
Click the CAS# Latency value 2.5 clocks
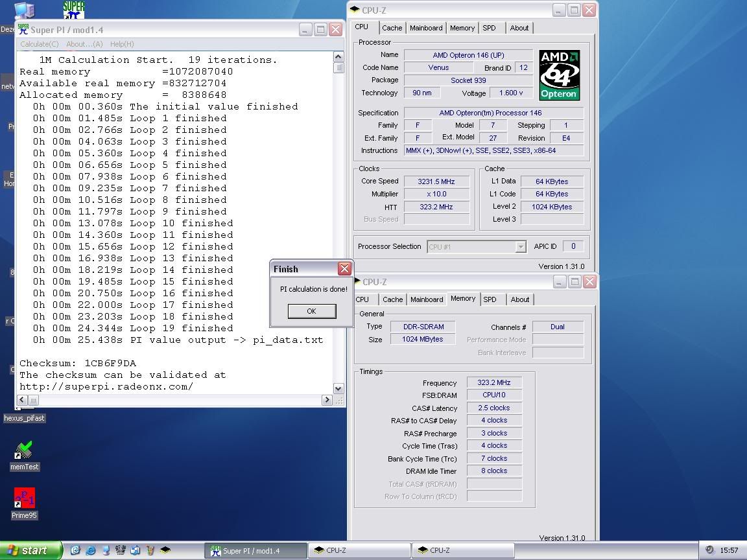[494, 408]
